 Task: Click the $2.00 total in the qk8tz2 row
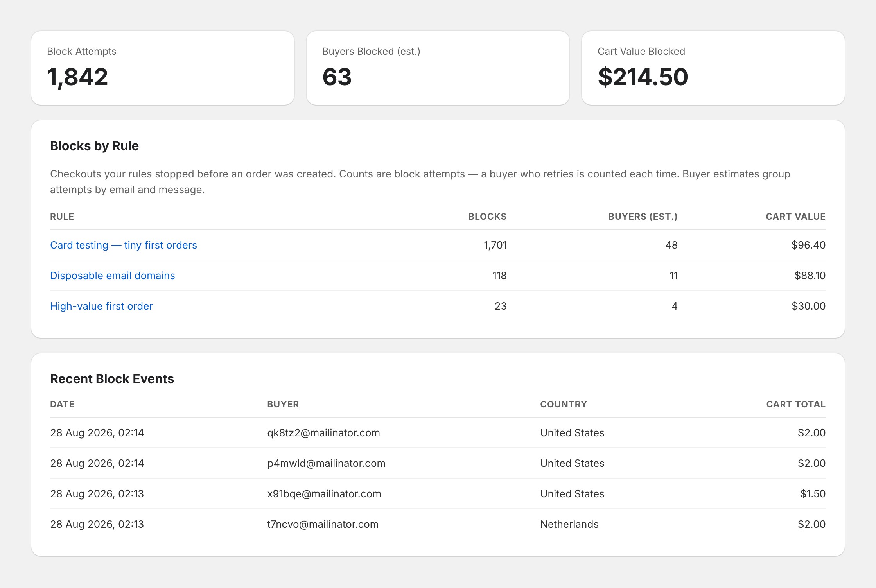tap(811, 433)
